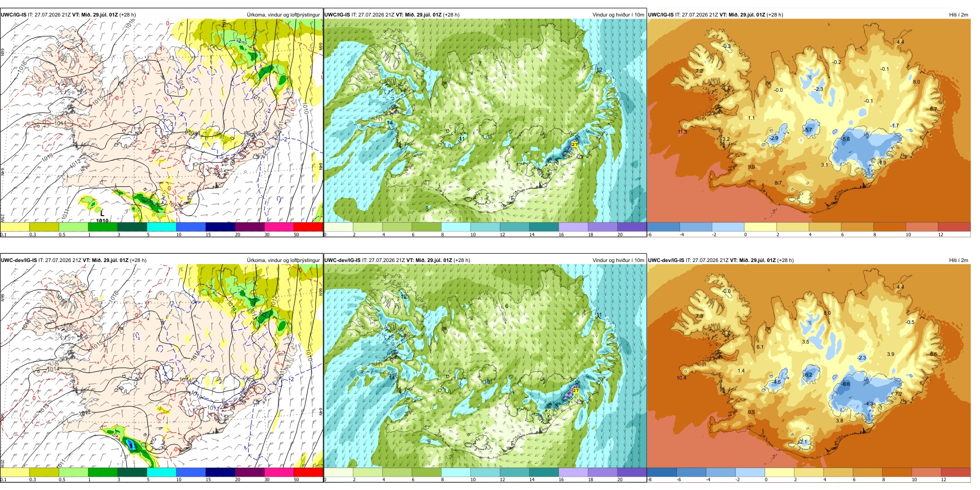
Task: Click the -5.6 glacier temperature on UWC/IG-IS map
Action: (x=845, y=139)
